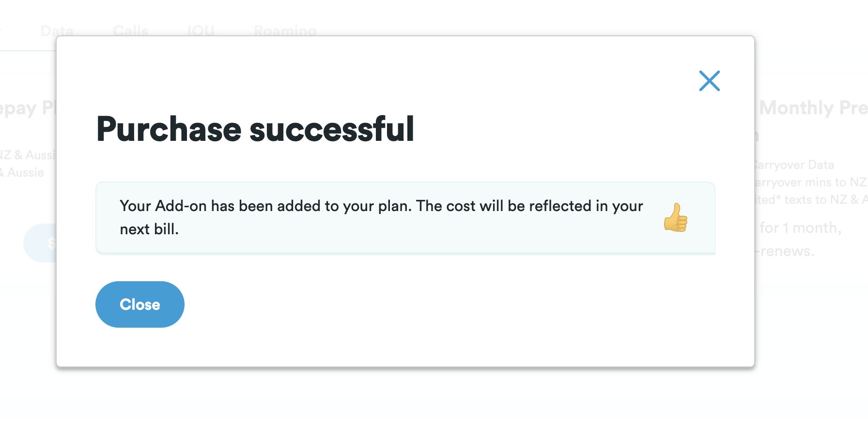This screenshot has width=868, height=424.
Task: Click the faded dollar price button
Action: pyautogui.click(x=41, y=243)
